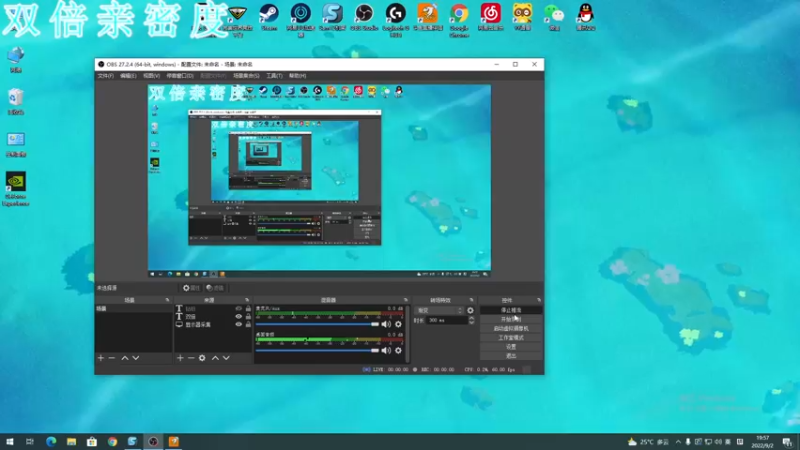Increase transition duration with up arrow

tap(471, 318)
